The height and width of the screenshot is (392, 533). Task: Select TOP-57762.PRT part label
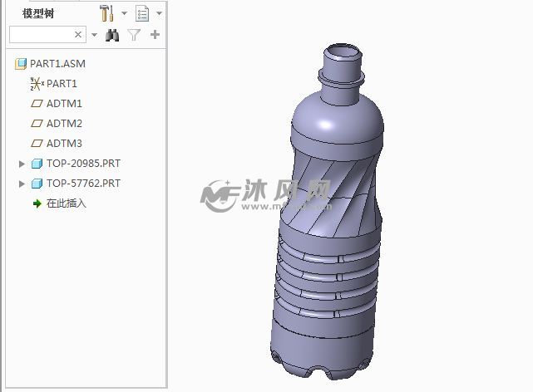83,184
